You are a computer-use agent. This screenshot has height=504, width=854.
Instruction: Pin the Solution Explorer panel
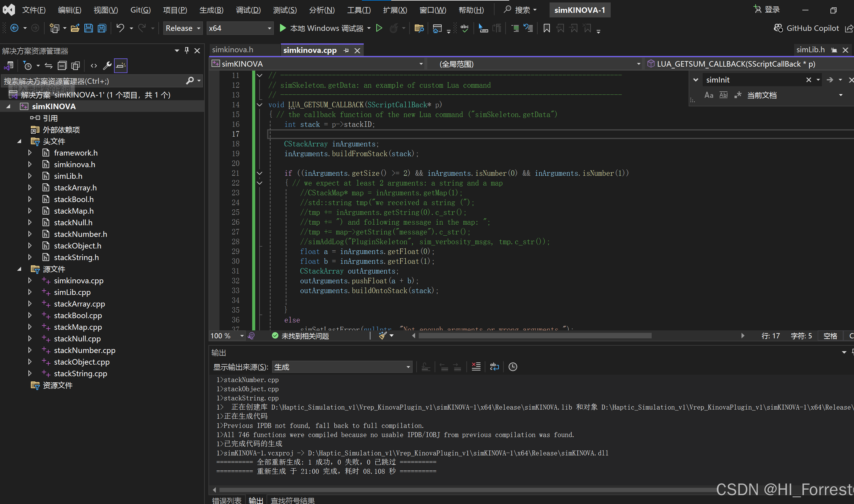tap(186, 51)
